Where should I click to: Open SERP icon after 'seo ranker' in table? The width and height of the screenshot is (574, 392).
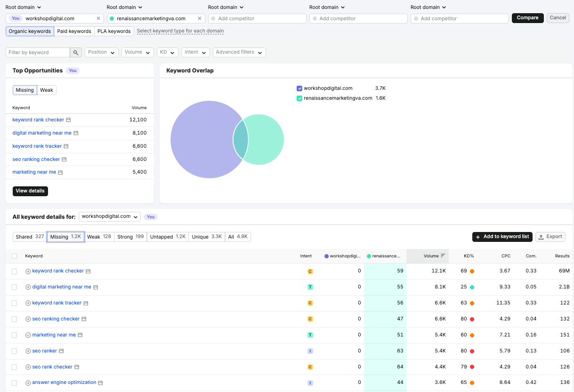61,351
